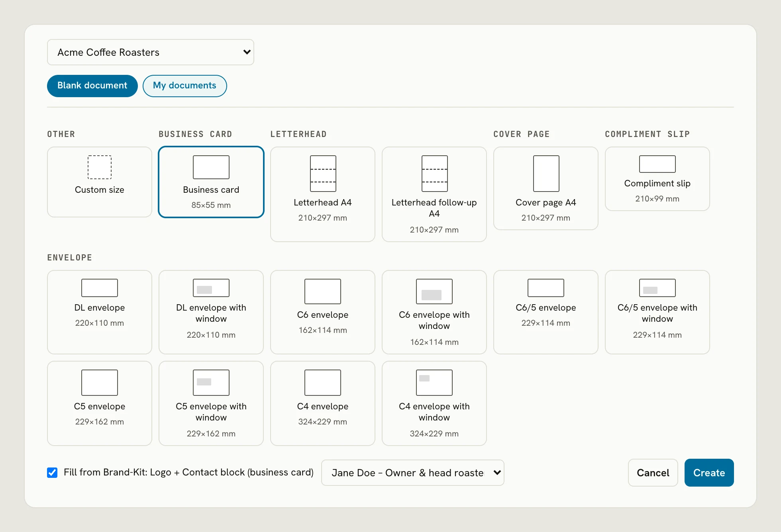
Task: Click the 324×229 mm text under C4 envelope
Action: click(x=323, y=422)
